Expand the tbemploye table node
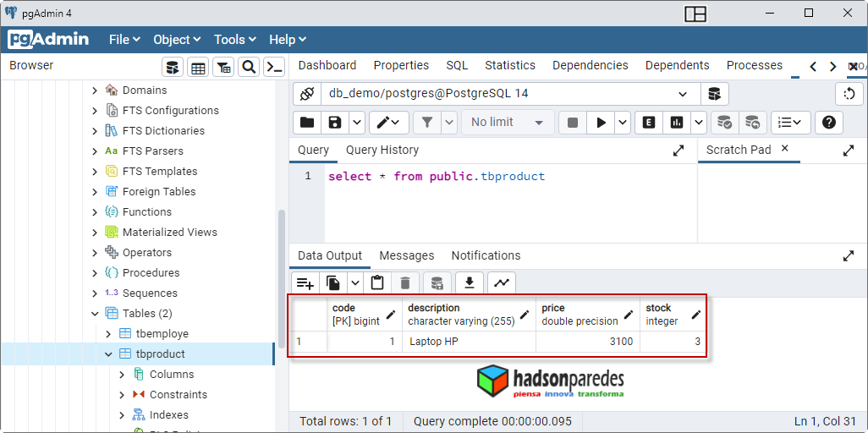This screenshot has width=868, height=433. [x=108, y=334]
